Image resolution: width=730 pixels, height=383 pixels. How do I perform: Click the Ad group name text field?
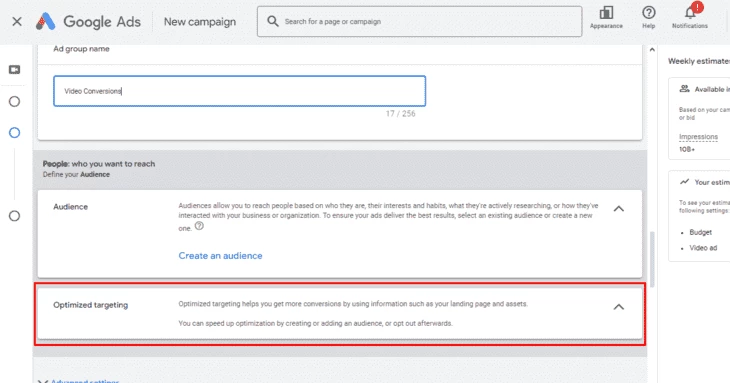(x=239, y=91)
